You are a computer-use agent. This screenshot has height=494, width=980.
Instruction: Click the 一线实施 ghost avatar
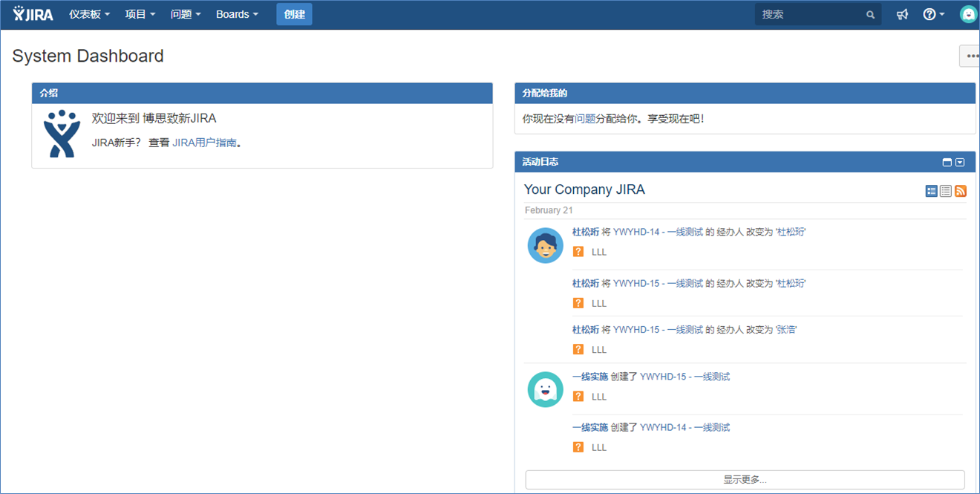546,389
